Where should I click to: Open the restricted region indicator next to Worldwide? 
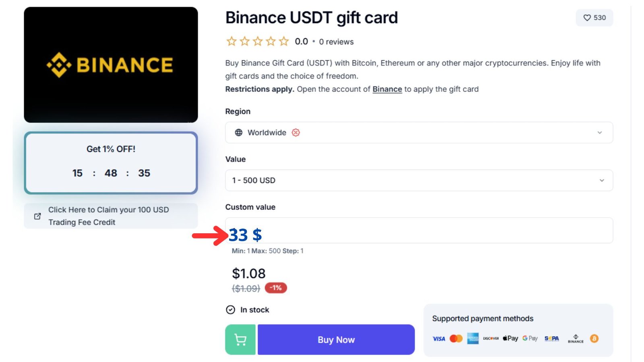pyautogui.click(x=295, y=132)
